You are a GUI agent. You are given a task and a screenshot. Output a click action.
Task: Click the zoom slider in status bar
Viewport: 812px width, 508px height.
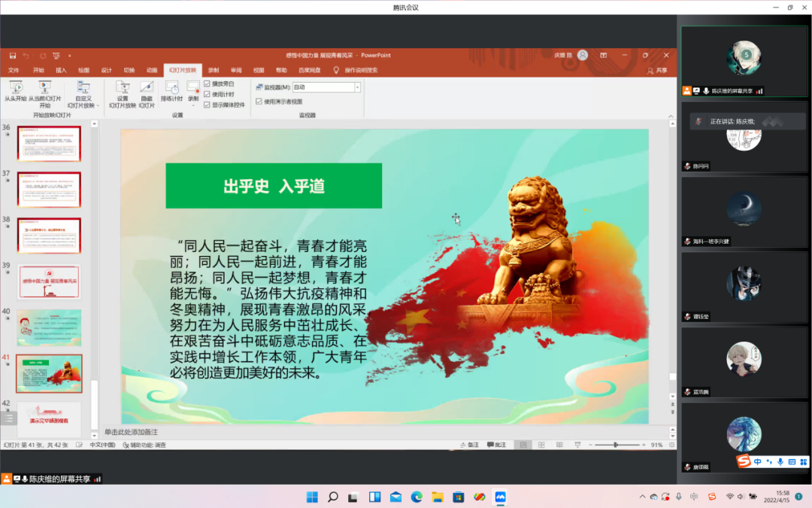coord(616,445)
